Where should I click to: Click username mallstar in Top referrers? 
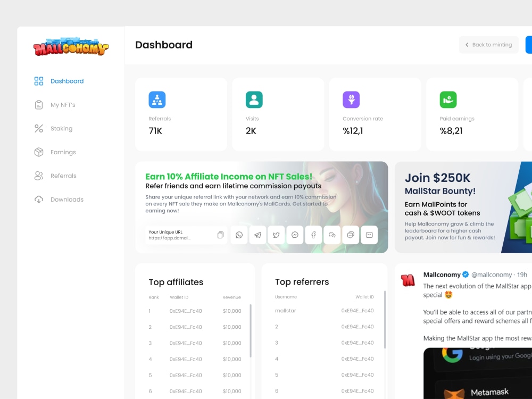coord(285,311)
